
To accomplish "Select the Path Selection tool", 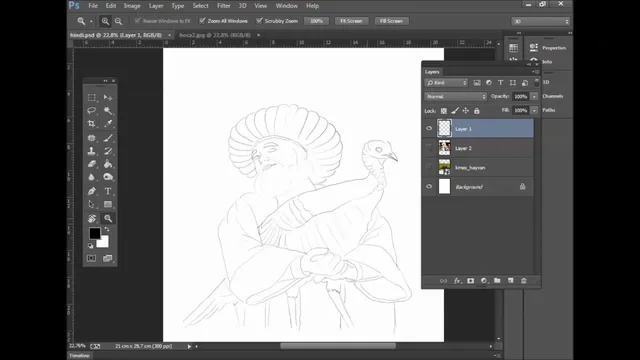I will coord(91,204).
